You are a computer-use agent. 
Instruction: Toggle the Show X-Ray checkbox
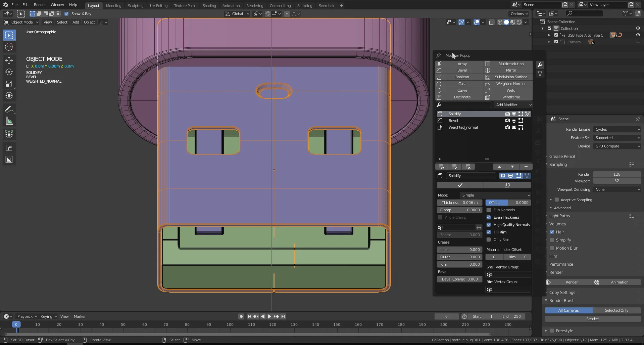(66, 14)
